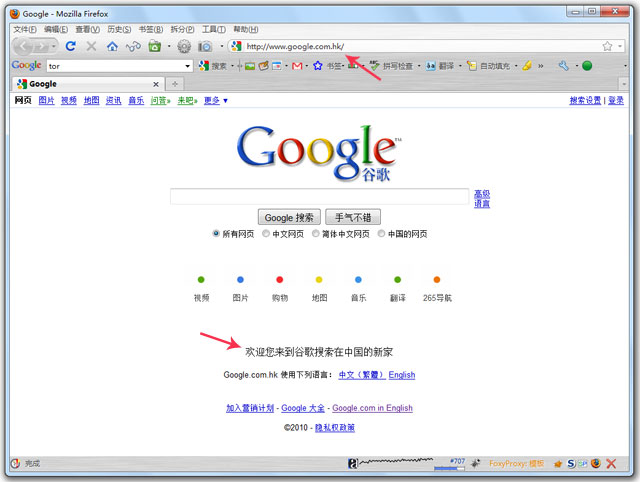This screenshot has height=482, width=640.
Task: Select the 简体中文网页 radio button
Action: (316, 233)
